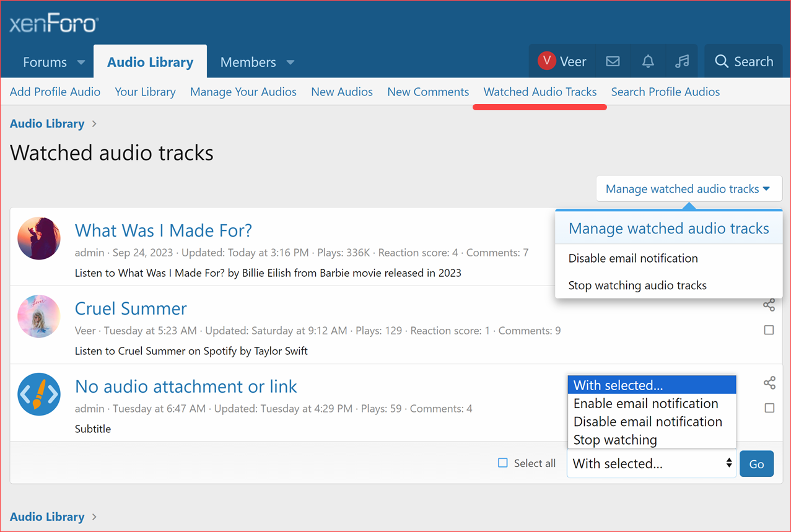
Task: Expand the Forums dropdown arrow
Action: point(81,63)
